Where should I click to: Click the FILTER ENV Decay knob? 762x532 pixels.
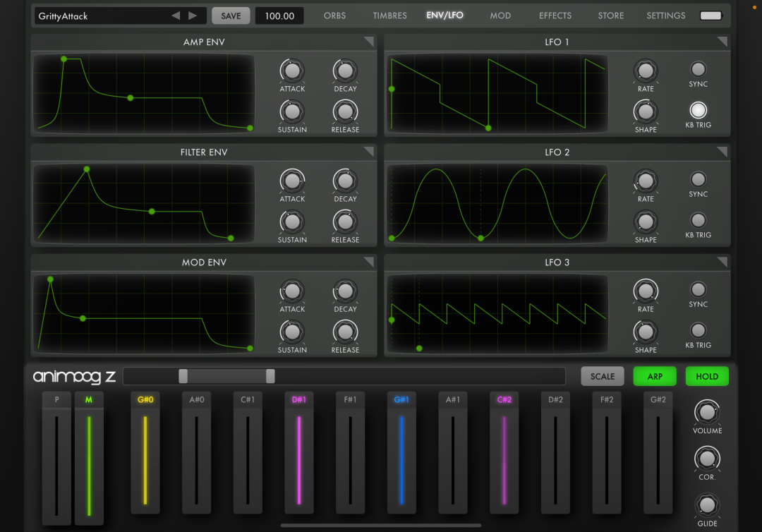coord(345,181)
